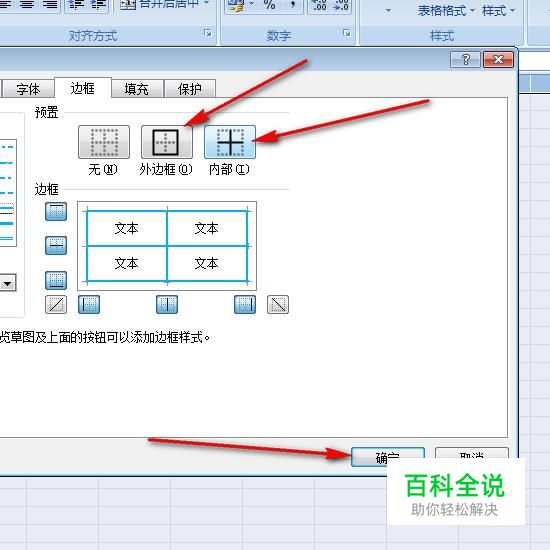The height and width of the screenshot is (550, 550).
Task: Switch to the 字体 (Font) tab
Action: 28,89
